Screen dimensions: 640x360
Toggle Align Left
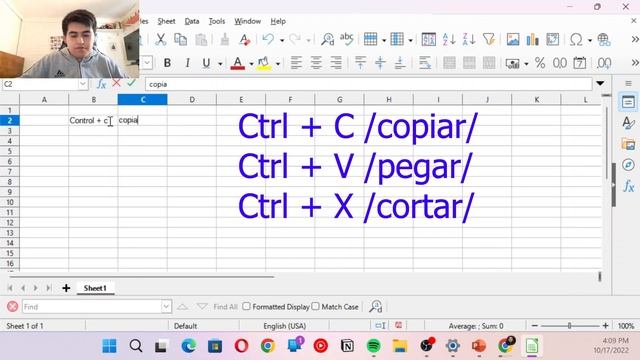296,63
